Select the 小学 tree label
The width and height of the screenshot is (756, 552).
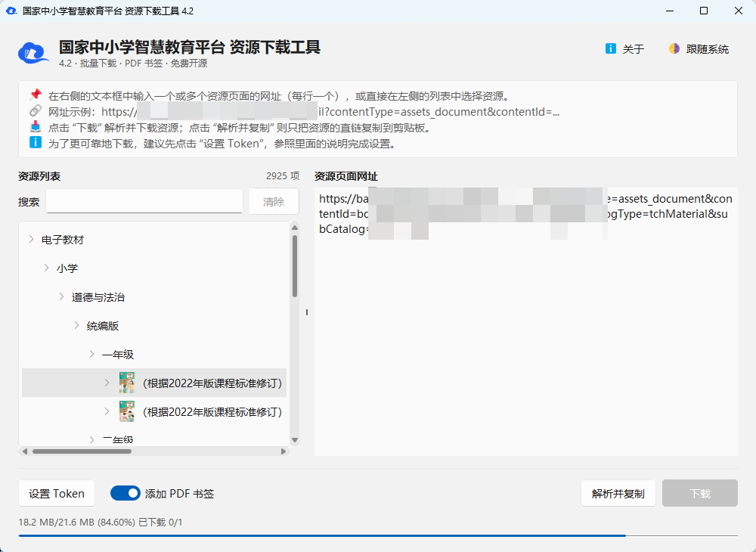click(67, 268)
